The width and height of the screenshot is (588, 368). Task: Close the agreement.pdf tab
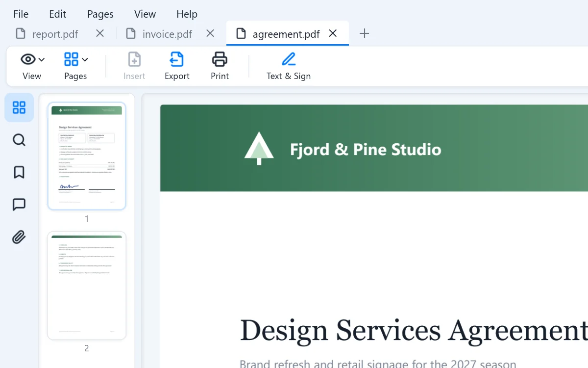(333, 33)
